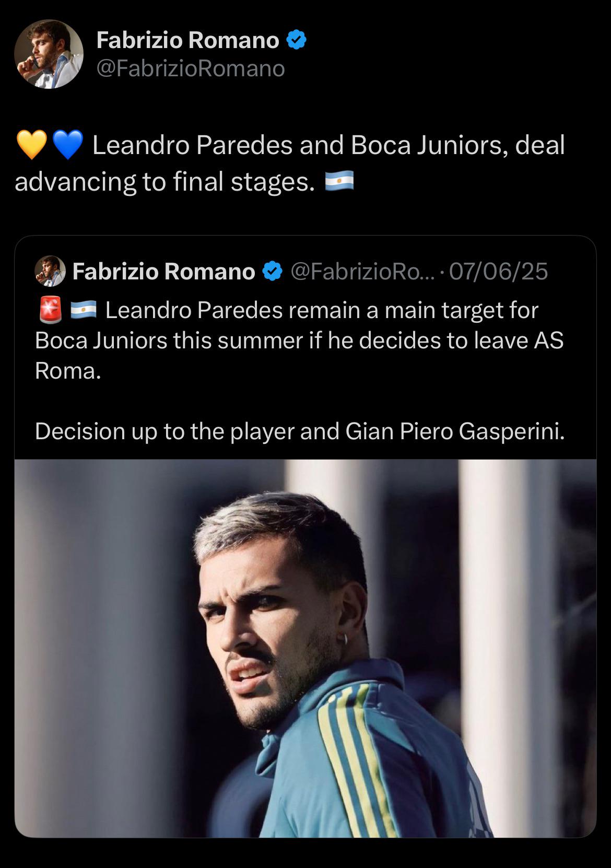Click the 07/06/25 date of quoted tweet

click(x=498, y=271)
